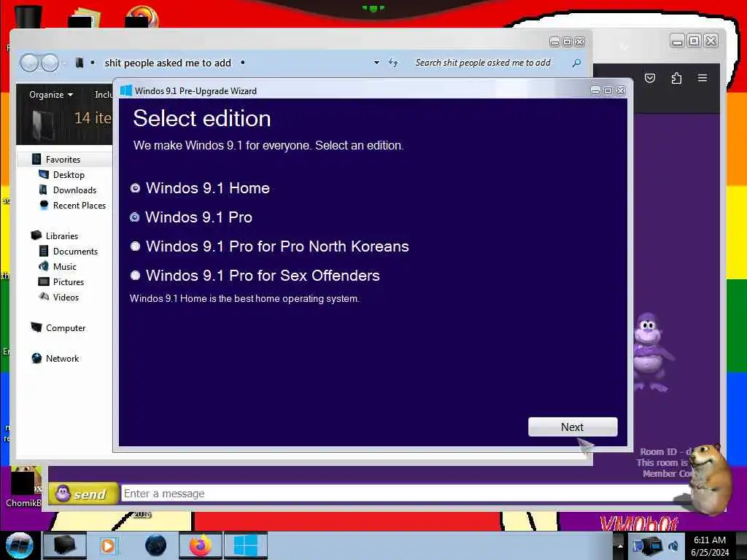Choose Windos 9.1 Pro for Pro North Koreans

click(x=135, y=246)
